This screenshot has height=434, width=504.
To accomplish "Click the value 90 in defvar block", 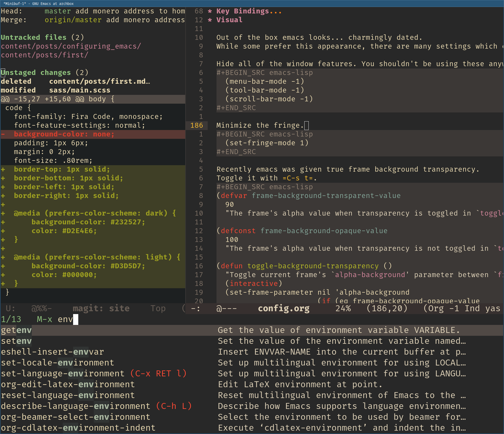I will click(230, 204).
